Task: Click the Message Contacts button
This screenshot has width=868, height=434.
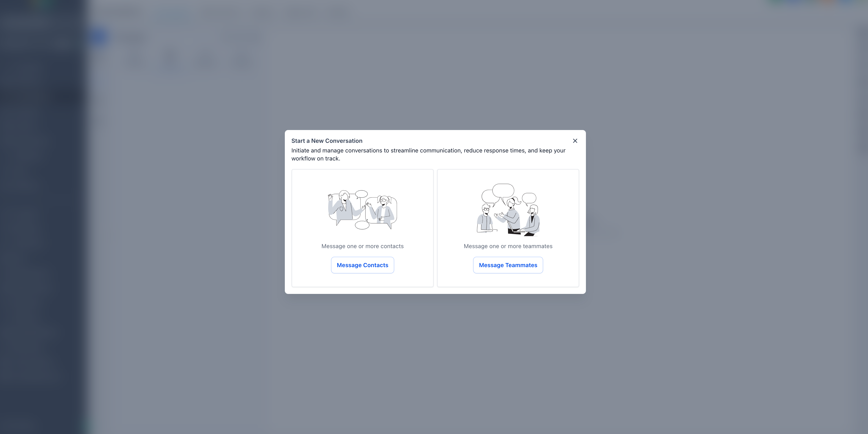Action: click(362, 265)
